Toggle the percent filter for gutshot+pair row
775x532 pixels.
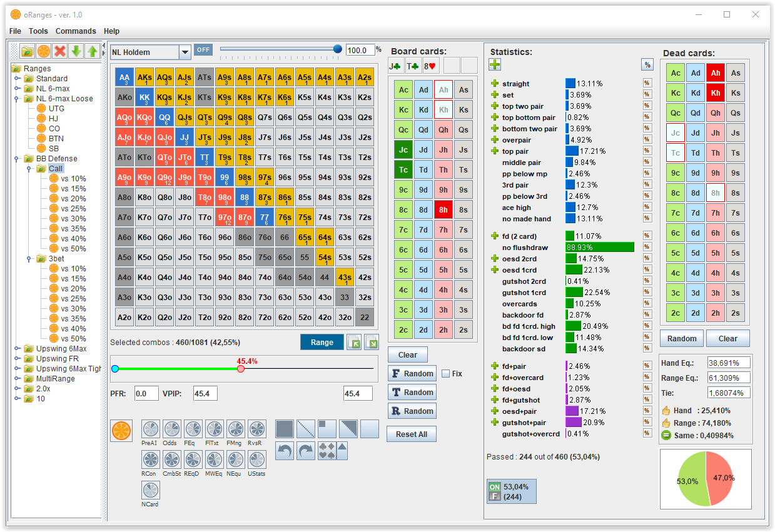coord(647,423)
